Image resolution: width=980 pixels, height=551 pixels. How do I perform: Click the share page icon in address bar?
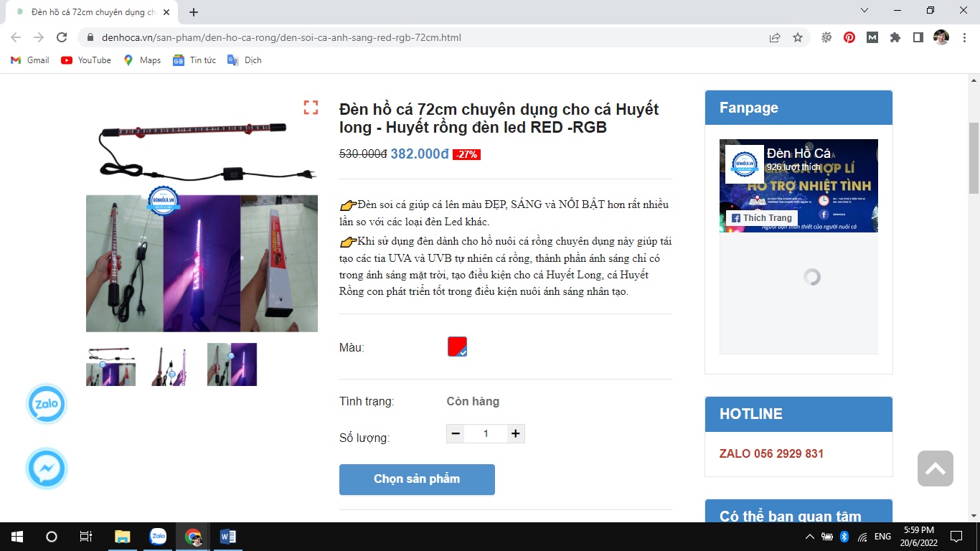[775, 37]
